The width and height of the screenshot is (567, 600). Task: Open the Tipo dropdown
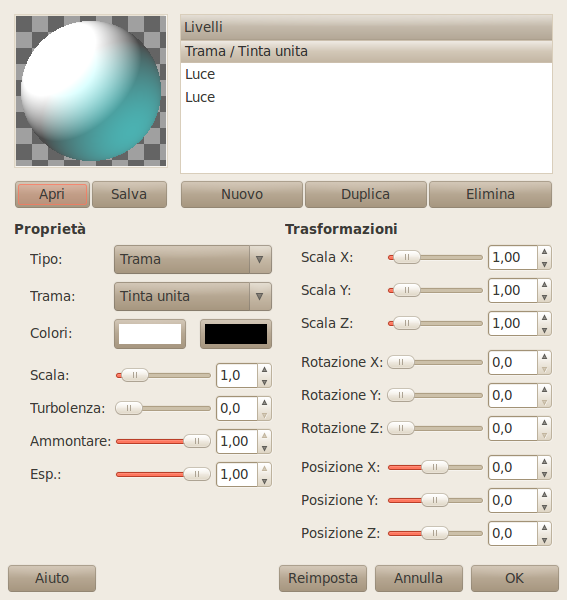click(193, 259)
